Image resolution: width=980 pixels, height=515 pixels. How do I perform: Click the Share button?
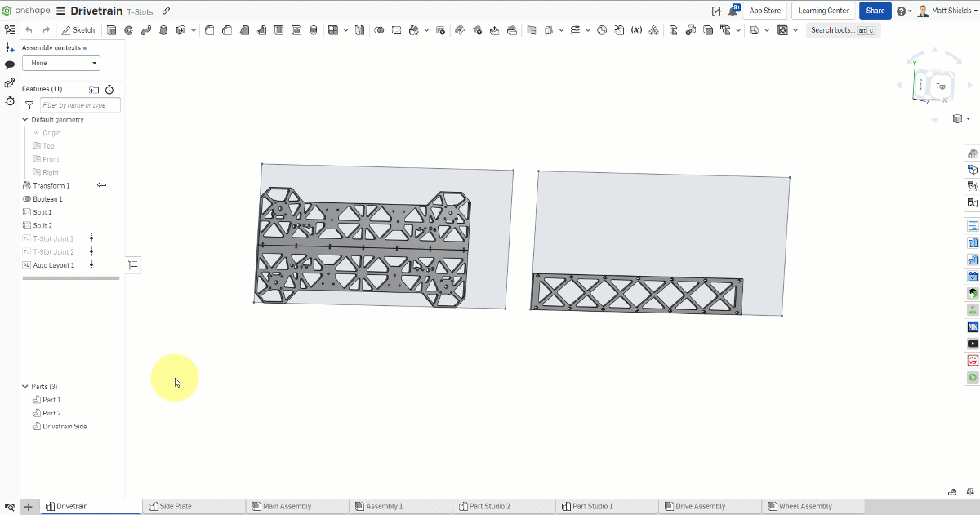tap(875, 10)
